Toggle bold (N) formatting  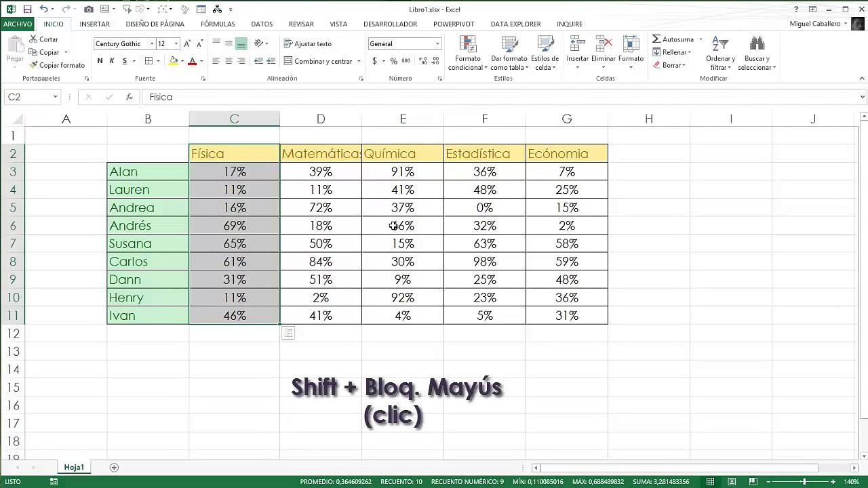(x=100, y=61)
